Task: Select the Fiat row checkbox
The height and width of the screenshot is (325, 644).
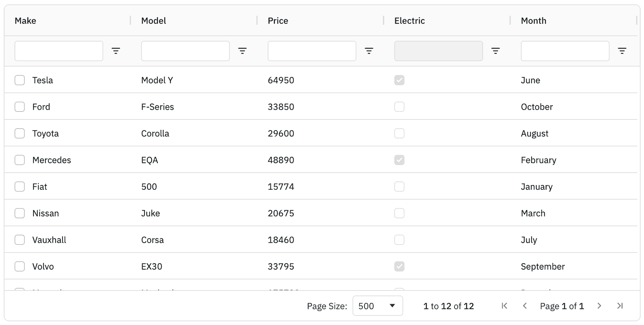Action: [x=20, y=187]
